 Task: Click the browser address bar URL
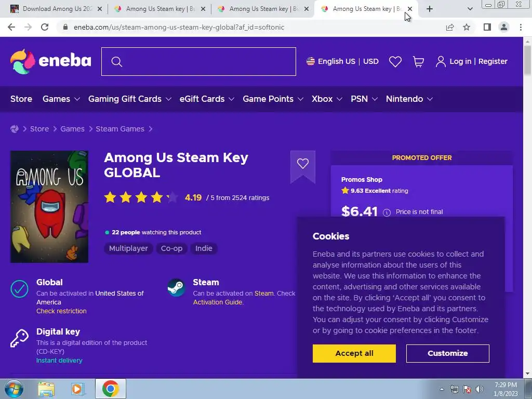tap(179, 27)
